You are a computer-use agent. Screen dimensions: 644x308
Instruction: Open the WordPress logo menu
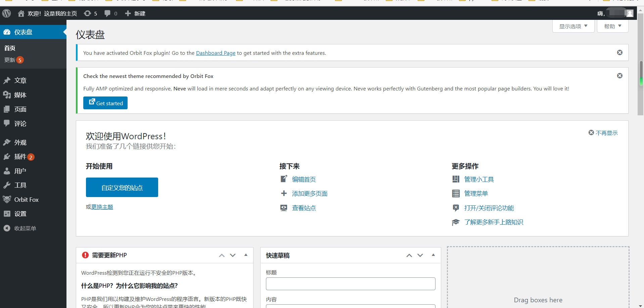coord(7,13)
